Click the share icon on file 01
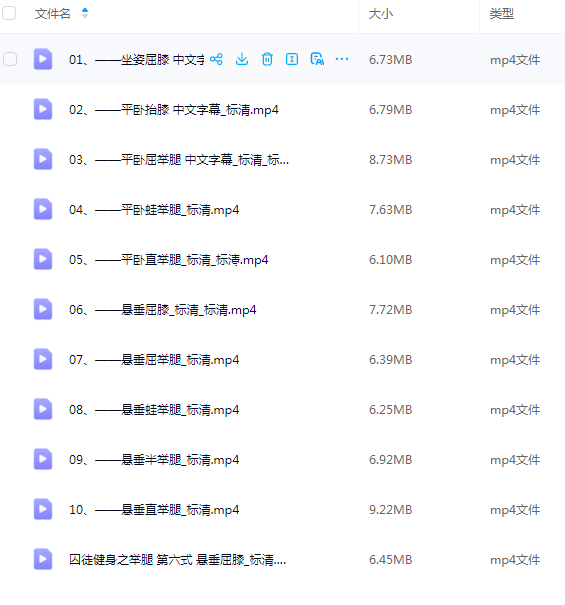The width and height of the screenshot is (565, 605). 216,59
